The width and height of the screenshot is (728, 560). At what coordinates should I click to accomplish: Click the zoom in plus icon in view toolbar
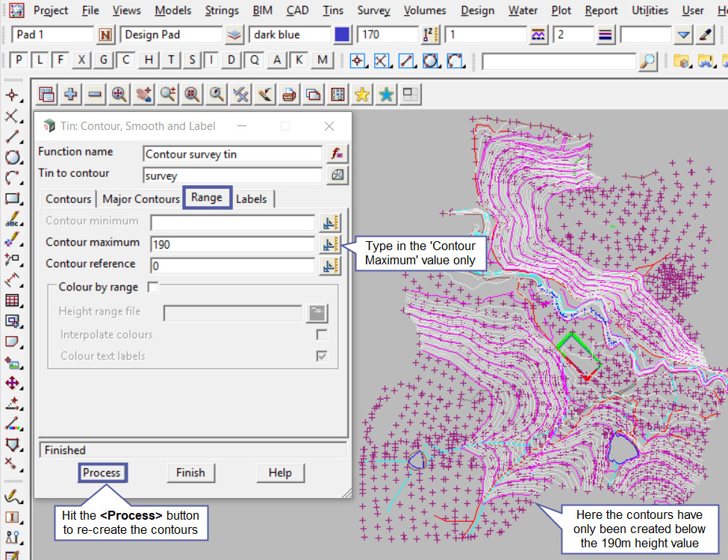tap(71, 94)
